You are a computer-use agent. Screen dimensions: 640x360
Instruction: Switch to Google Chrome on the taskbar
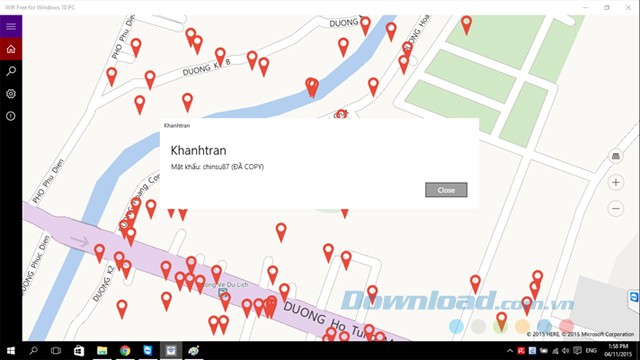(125, 351)
